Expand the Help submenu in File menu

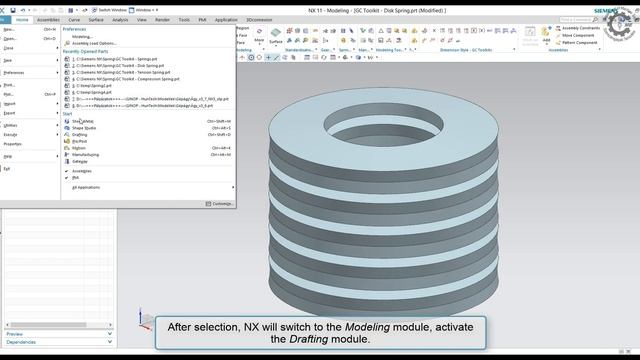[29, 156]
